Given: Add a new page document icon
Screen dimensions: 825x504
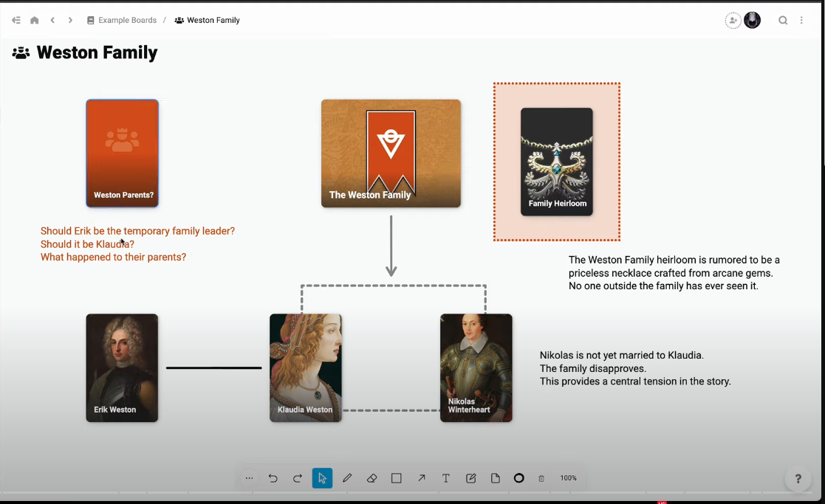Looking at the screenshot, I should click(x=495, y=478).
